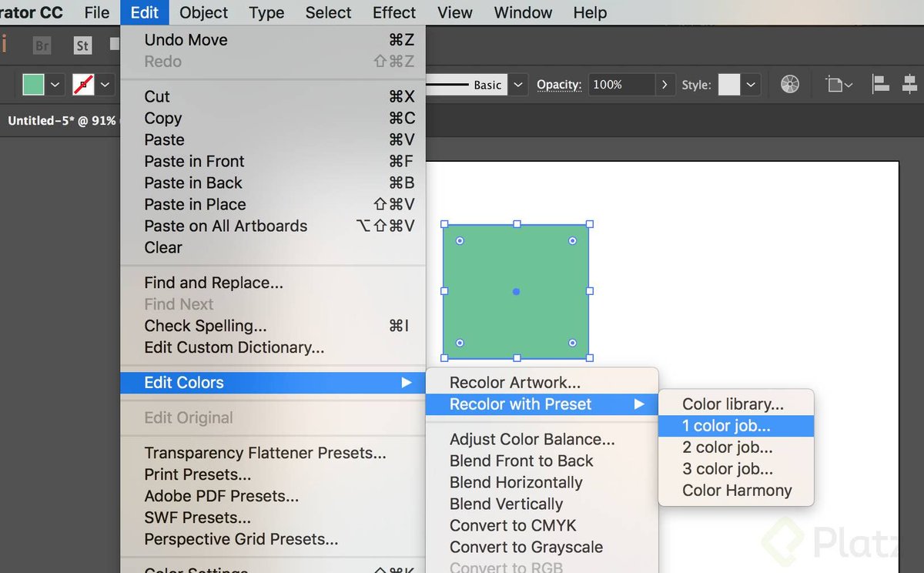Click the square's right-middle selection handle
Image resolution: width=924 pixels, height=573 pixels.
590,291
